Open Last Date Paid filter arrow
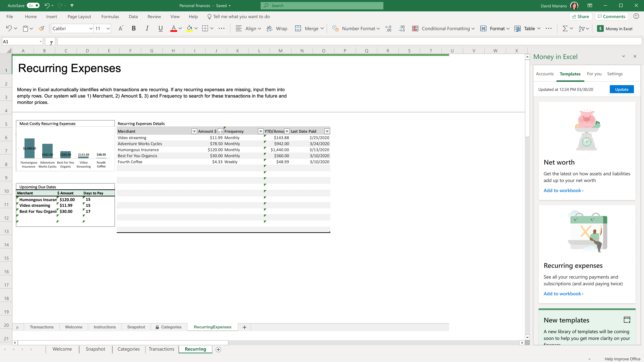Screen dimensions: 644x362 pos(327,131)
